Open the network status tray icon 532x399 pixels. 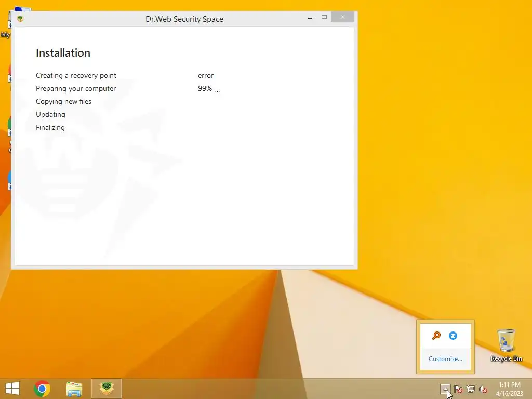(471, 389)
